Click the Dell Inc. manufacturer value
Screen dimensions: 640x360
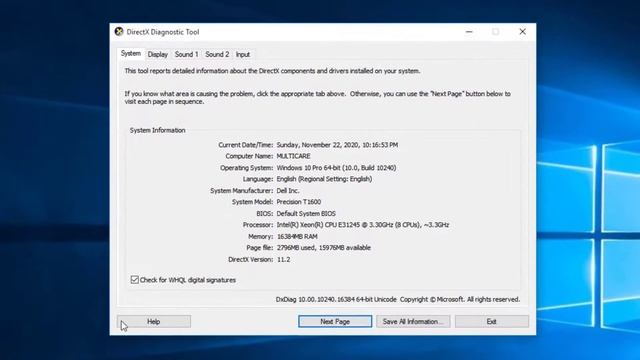coord(288,191)
